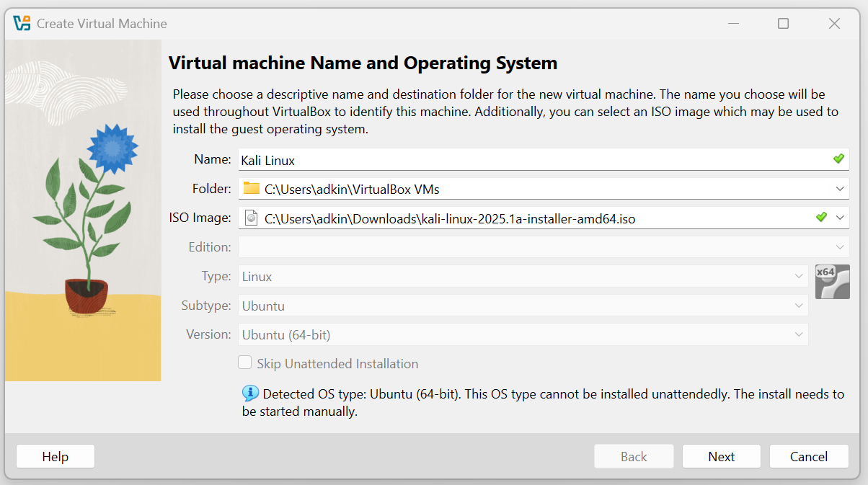Click the green checkmark in ISO Image field

(x=821, y=217)
